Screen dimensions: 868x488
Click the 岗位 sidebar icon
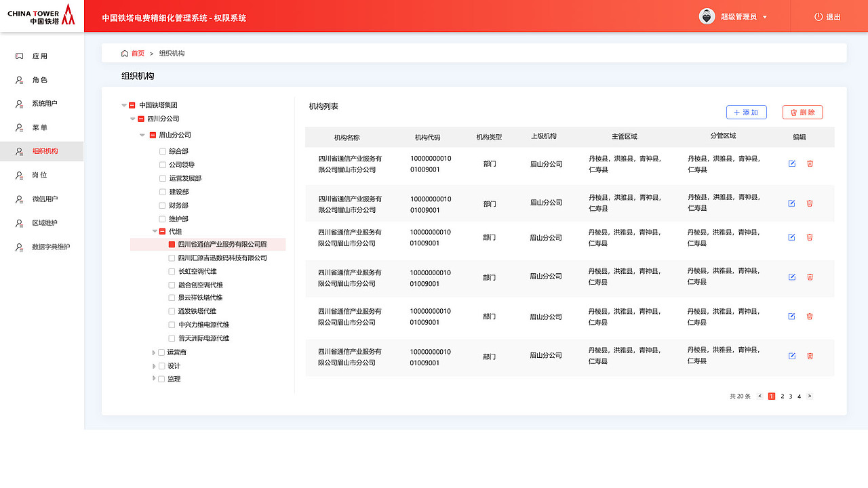20,175
